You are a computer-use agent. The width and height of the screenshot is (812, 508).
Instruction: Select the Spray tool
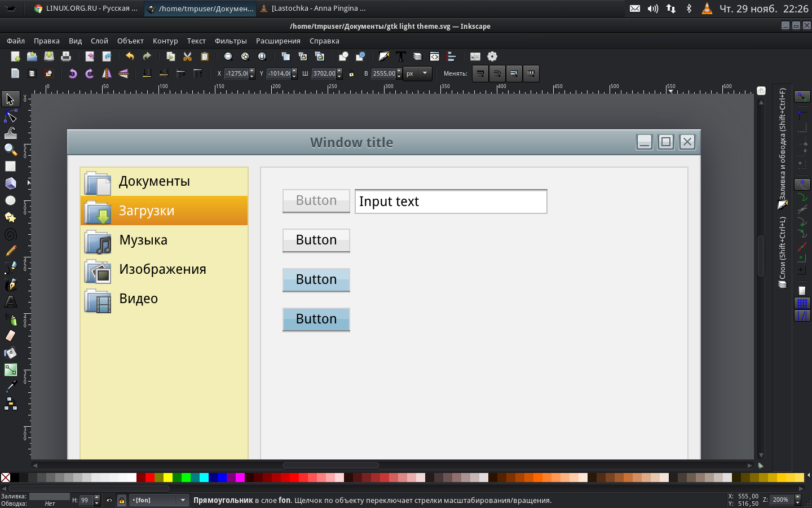pyautogui.click(x=10, y=319)
